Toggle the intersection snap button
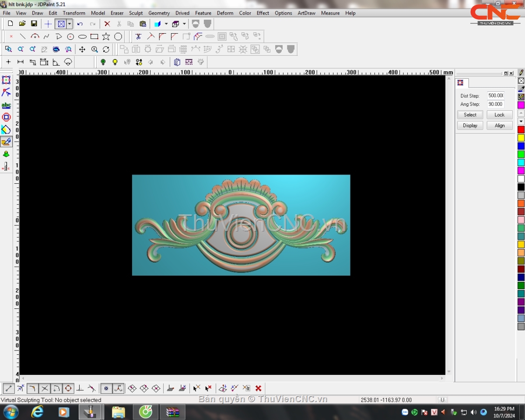The image size is (525, 420). click(44, 388)
